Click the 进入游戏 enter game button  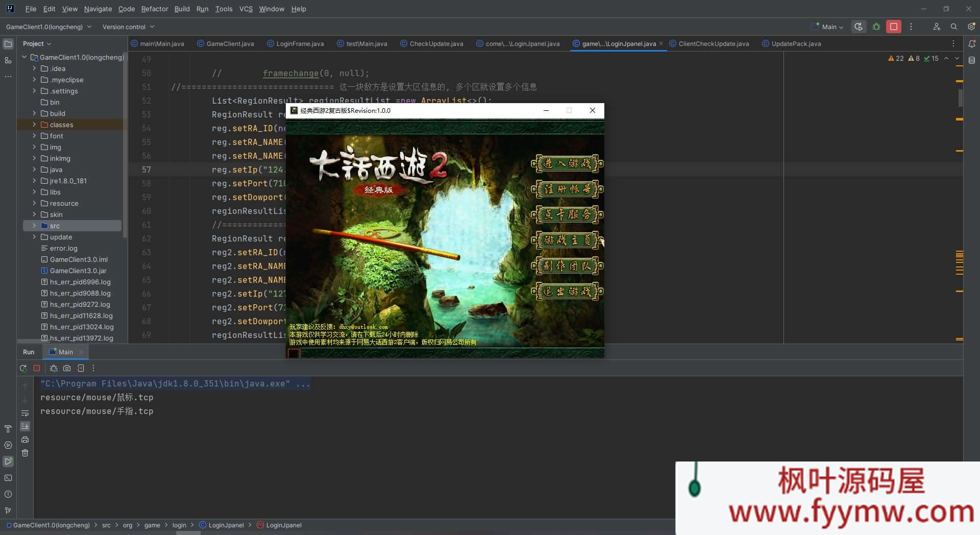[x=567, y=163]
